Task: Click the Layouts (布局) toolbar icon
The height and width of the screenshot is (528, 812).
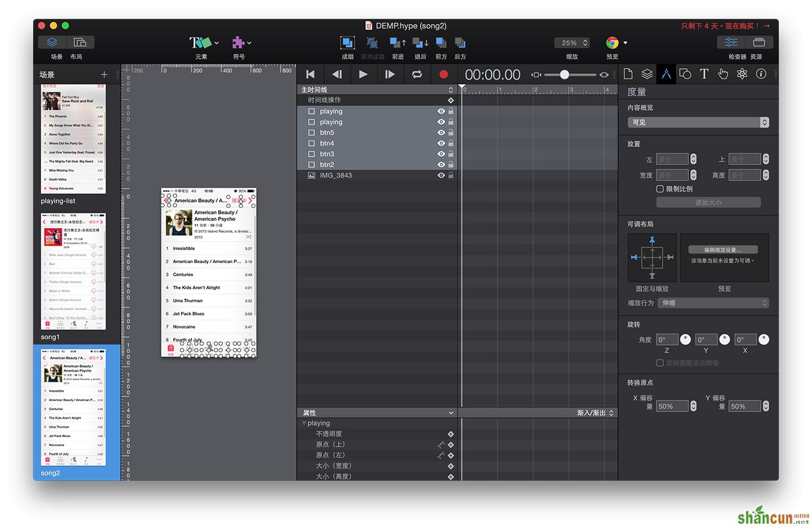Action: [80, 42]
